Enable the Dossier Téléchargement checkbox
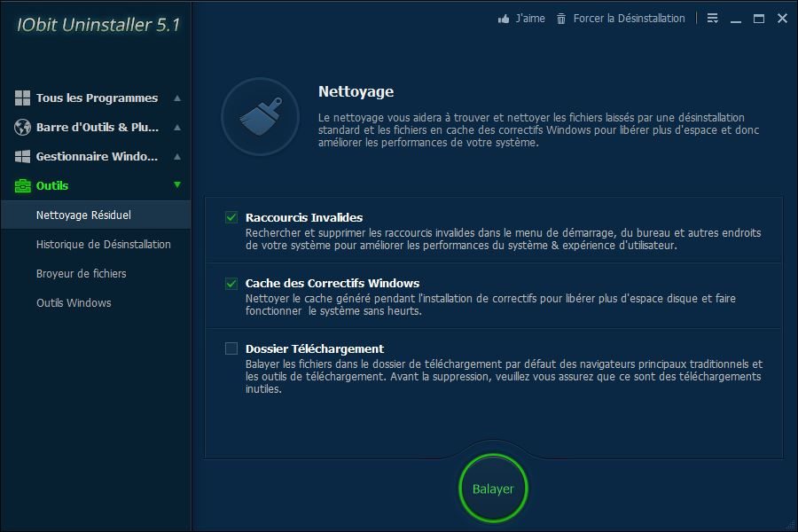 pos(231,348)
